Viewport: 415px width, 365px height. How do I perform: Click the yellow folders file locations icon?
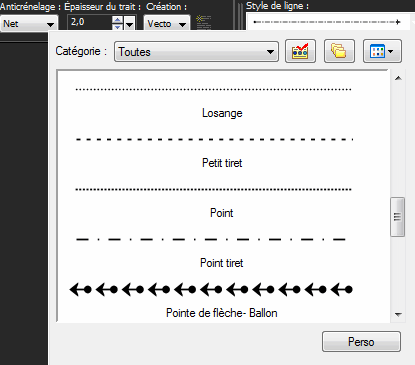click(x=339, y=51)
